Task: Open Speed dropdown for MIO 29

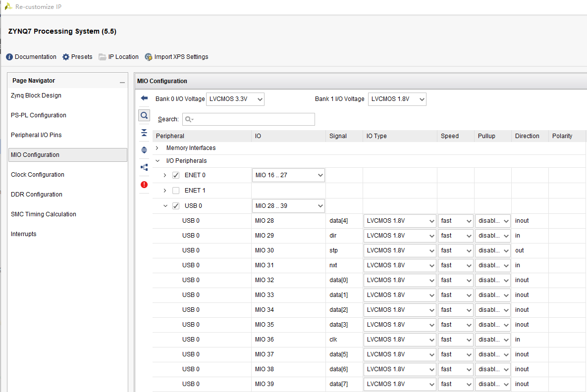Action: click(456, 236)
